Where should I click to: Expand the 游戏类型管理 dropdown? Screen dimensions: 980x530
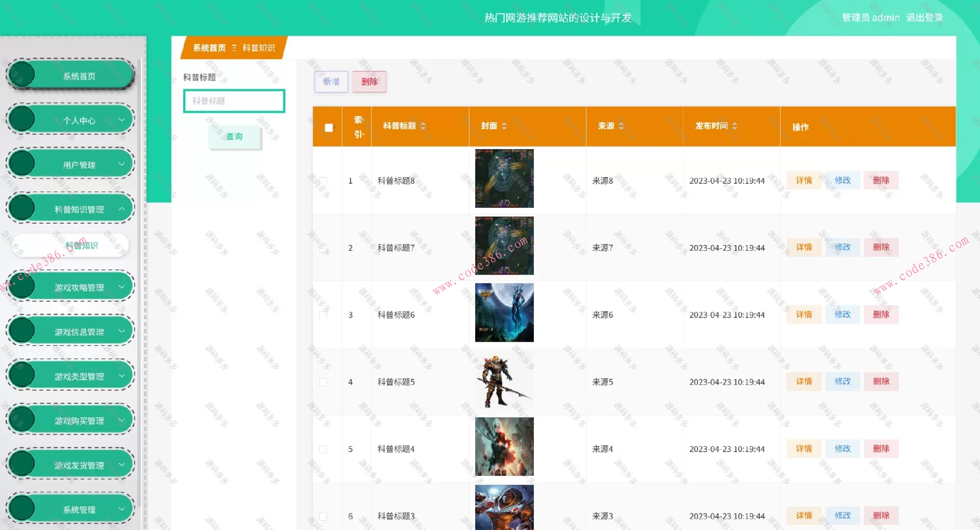pos(121,374)
